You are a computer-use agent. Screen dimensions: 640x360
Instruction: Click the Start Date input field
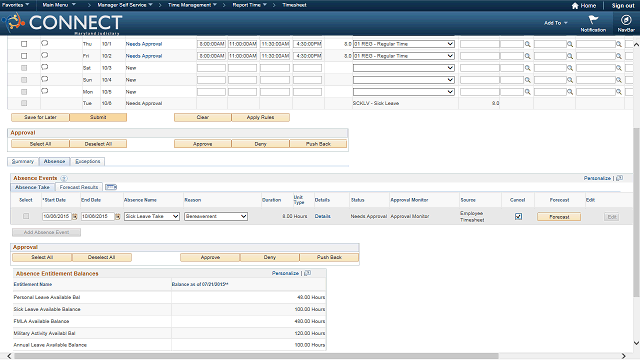[57, 216]
